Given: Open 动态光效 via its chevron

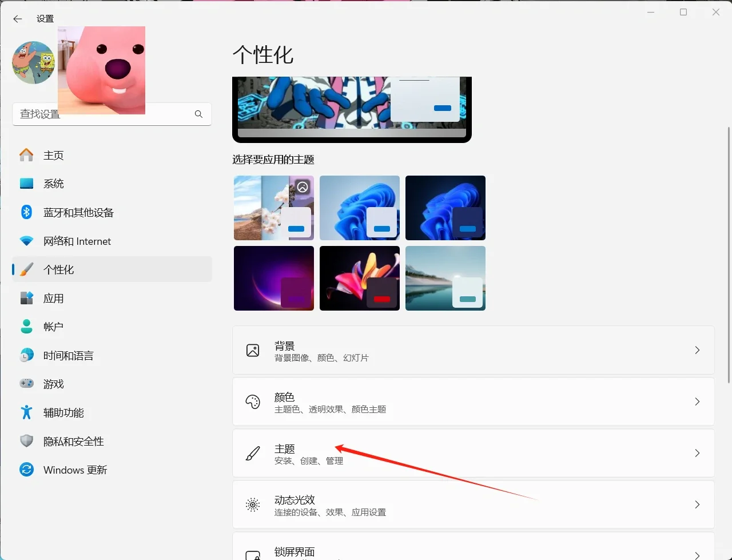Looking at the screenshot, I should (697, 505).
